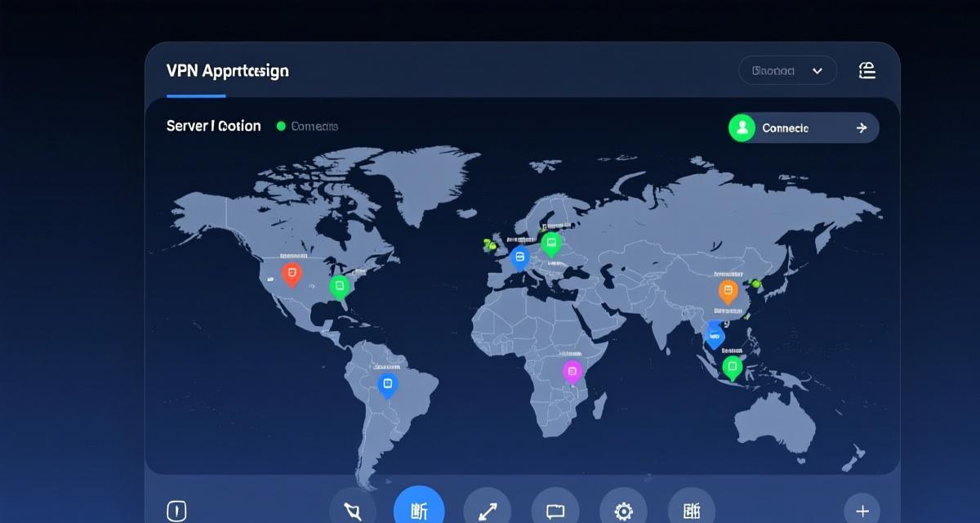Click the VPN App design title
980x523 pixels.
[227, 71]
